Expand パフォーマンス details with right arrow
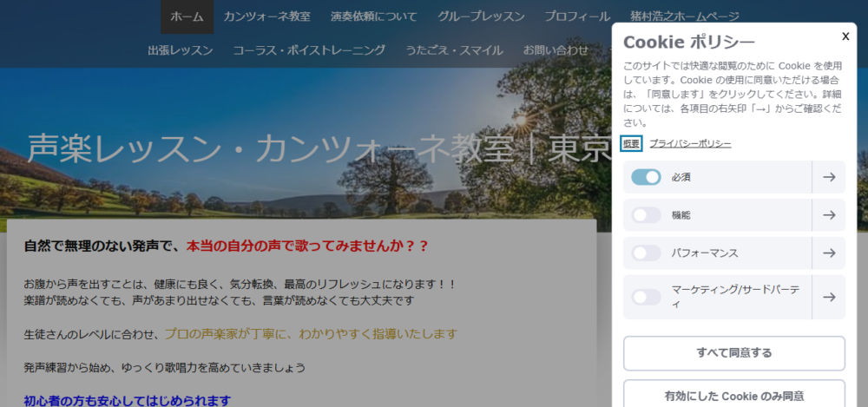868x407 pixels. point(829,253)
